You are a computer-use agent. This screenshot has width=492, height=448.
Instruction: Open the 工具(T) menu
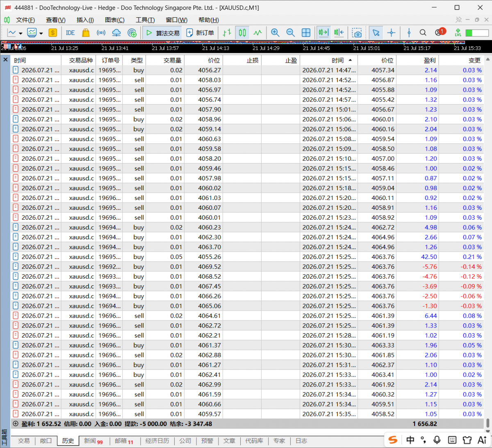tap(145, 20)
